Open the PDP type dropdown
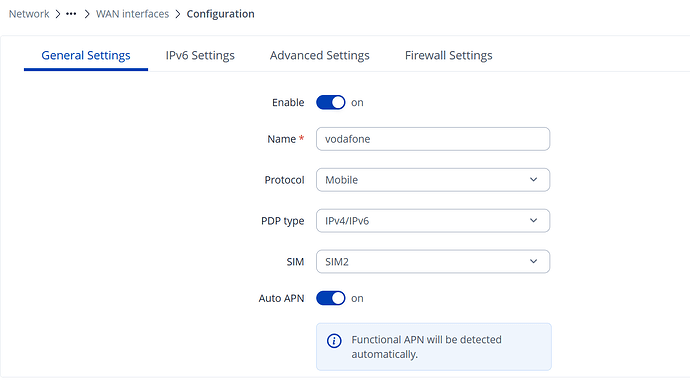The image size is (690, 392). click(x=433, y=221)
